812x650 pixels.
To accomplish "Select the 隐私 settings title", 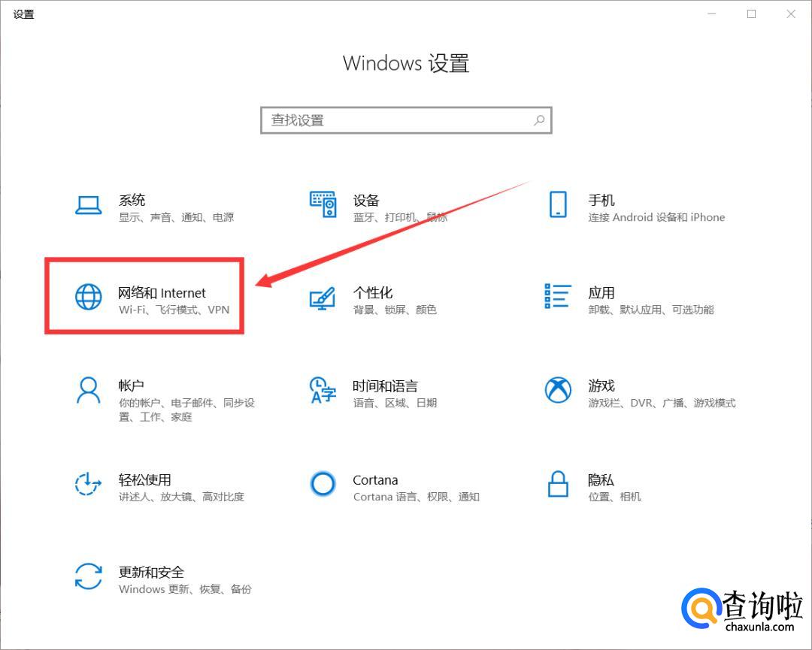I will tap(601, 479).
